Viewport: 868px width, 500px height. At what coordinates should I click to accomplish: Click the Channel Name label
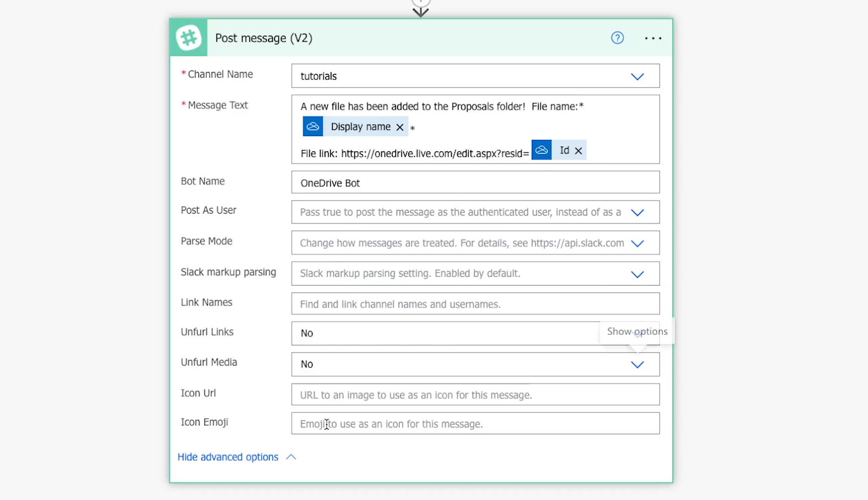coord(220,74)
